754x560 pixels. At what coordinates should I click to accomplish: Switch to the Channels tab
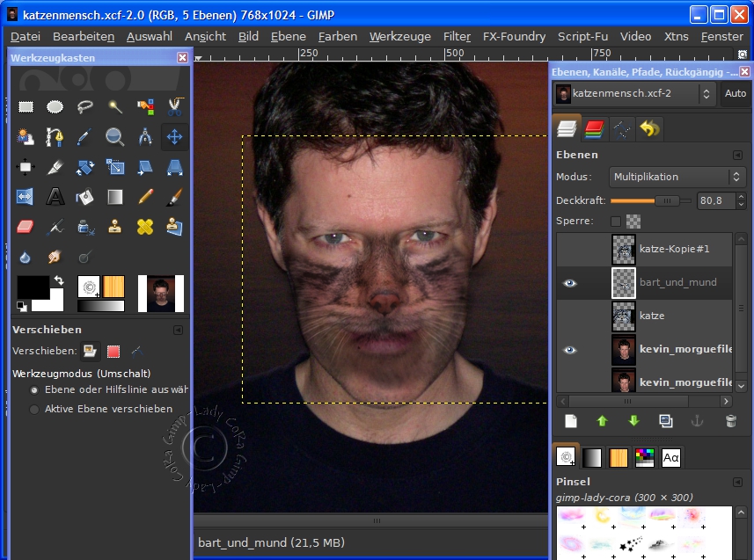click(595, 129)
